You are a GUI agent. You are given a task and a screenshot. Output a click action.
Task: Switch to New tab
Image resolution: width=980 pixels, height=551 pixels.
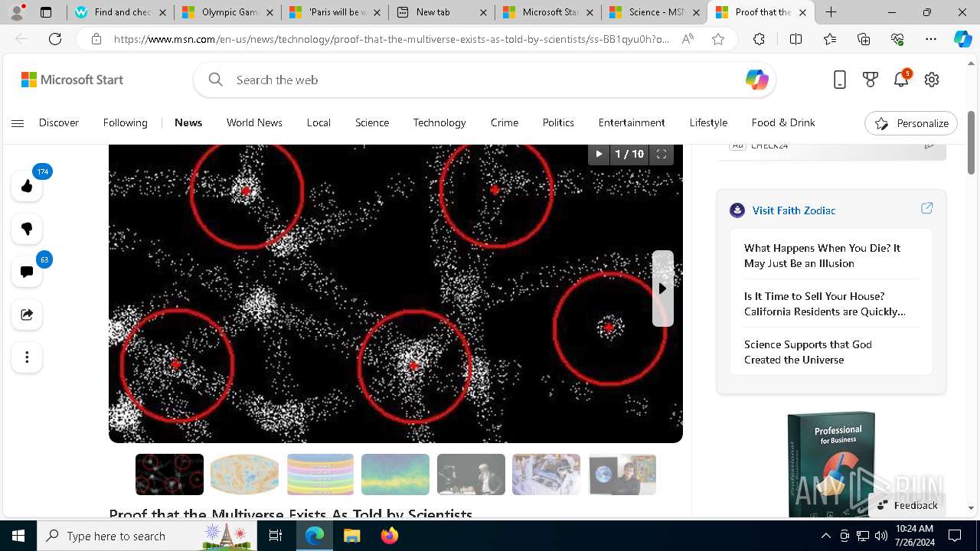[442, 12]
